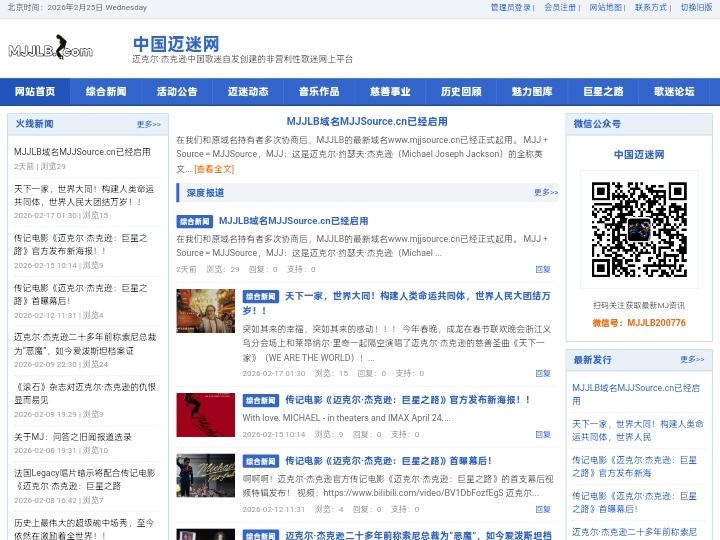Open the 网站首页 navigation tab
720x540 pixels.
click(x=35, y=92)
